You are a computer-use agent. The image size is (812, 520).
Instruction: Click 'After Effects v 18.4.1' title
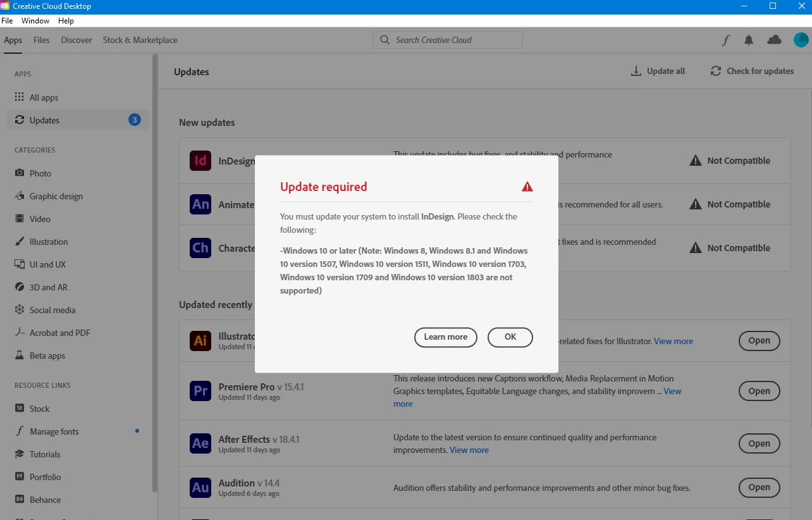(259, 439)
